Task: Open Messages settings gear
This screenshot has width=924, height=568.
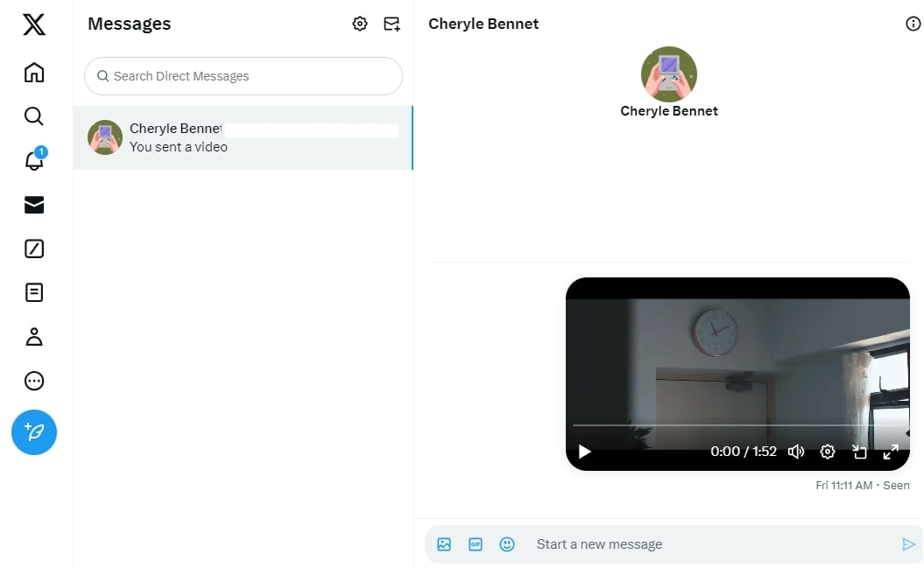Action: tap(360, 25)
